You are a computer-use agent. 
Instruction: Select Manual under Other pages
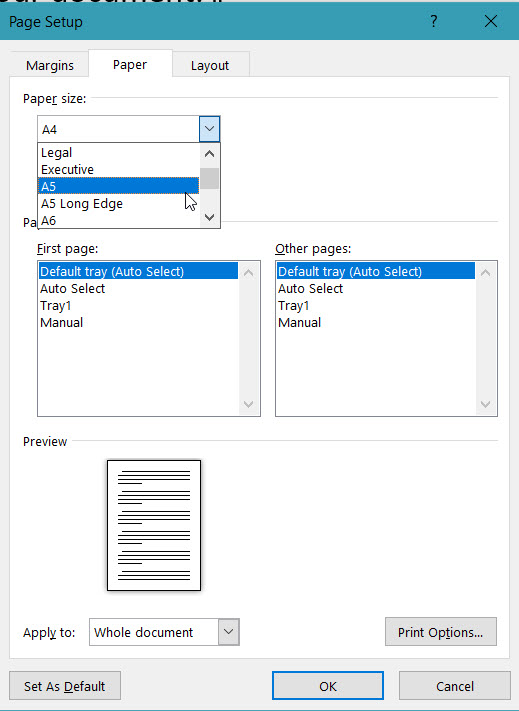click(x=300, y=323)
